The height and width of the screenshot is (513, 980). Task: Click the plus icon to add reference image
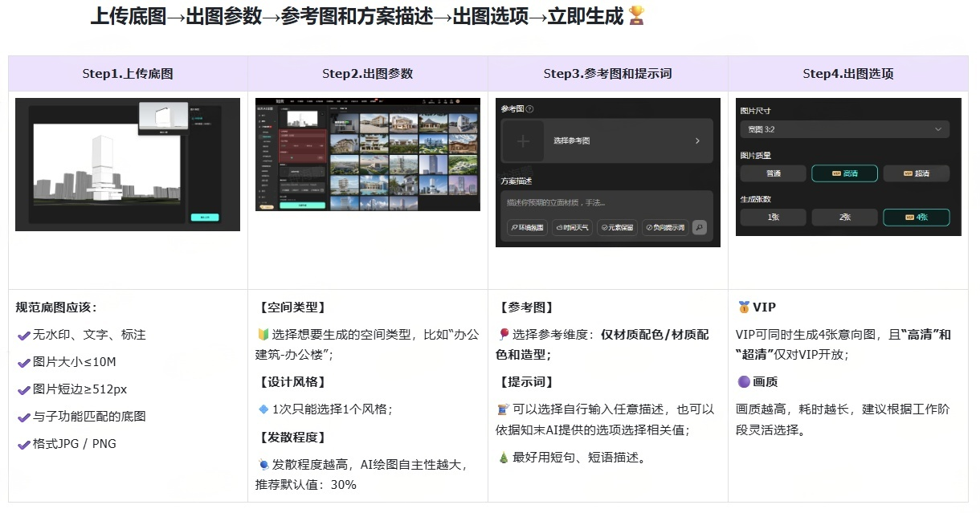[x=523, y=141]
